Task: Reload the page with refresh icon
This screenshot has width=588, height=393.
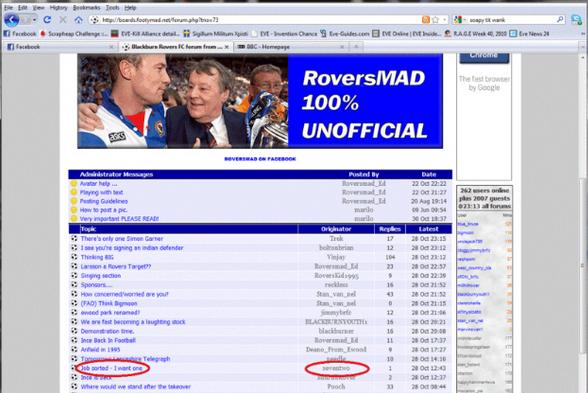Action: pos(47,20)
